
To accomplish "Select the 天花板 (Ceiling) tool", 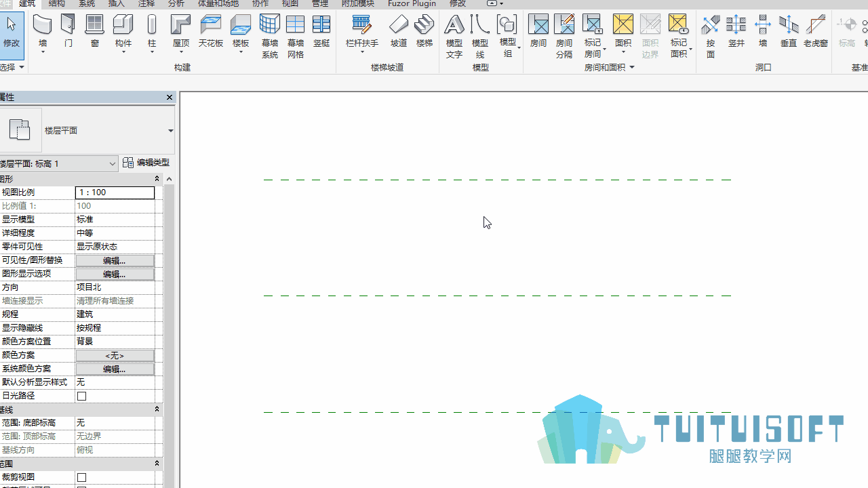I will coord(211,31).
